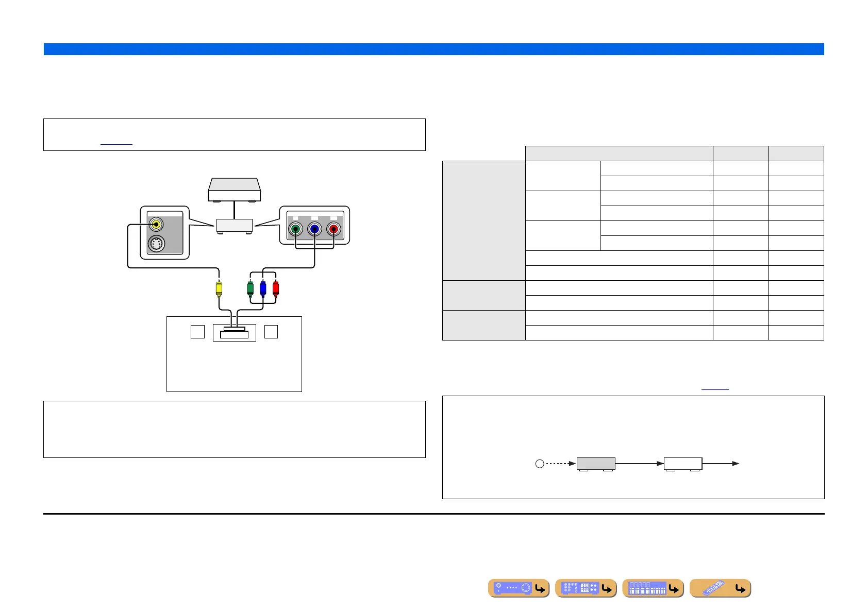Click the small circle at the signal flow start
868x613 pixels.
(x=540, y=464)
